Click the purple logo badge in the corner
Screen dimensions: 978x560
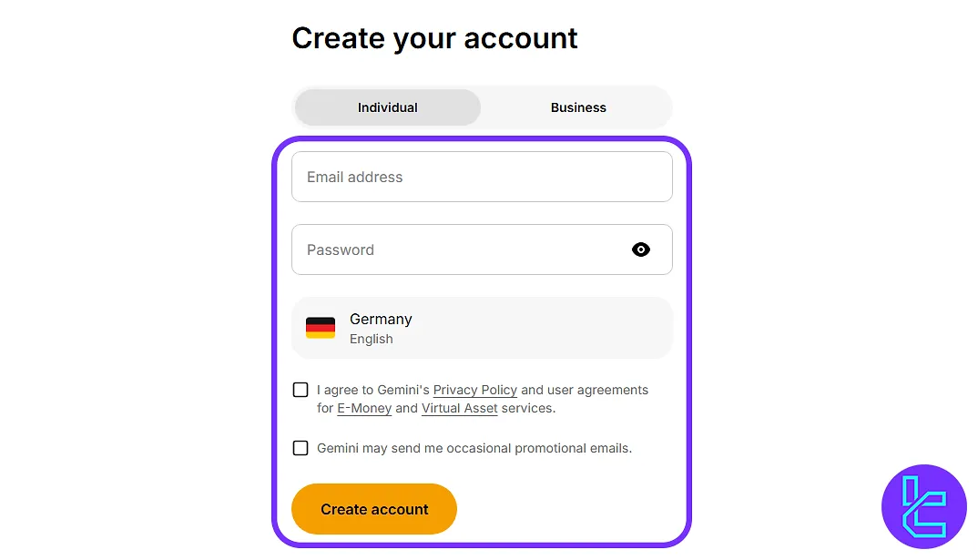coord(924,506)
